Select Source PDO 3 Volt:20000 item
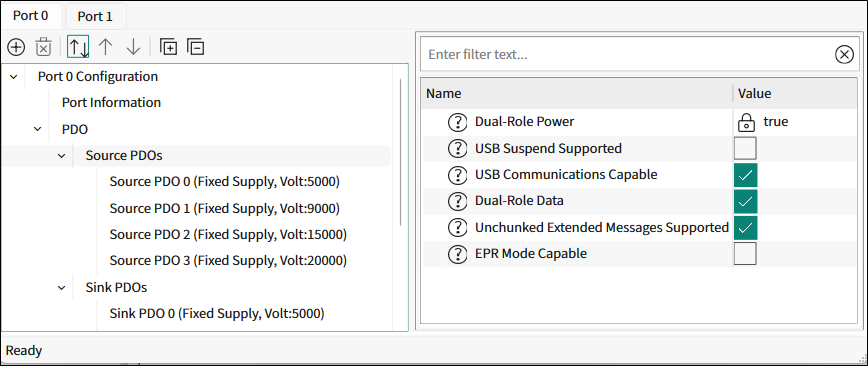 (228, 261)
